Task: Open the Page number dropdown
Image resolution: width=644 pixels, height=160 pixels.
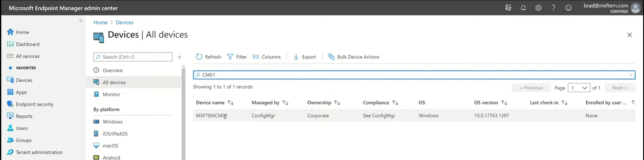Action: 579,88
